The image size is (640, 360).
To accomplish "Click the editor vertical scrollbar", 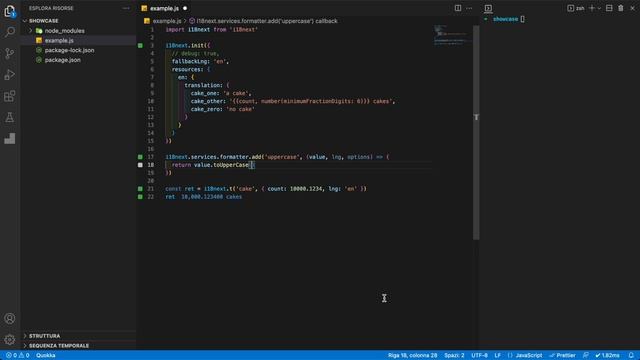I will tap(476, 133).
